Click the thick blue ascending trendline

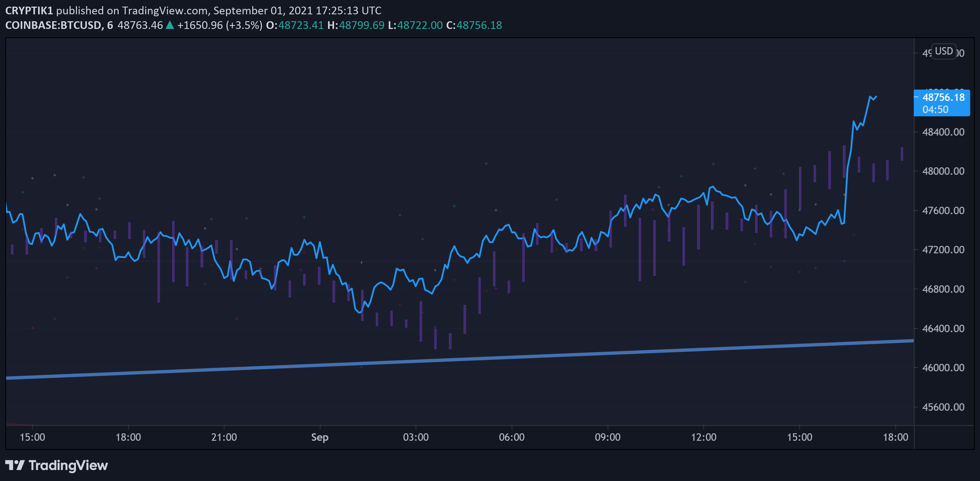(460, 359)
